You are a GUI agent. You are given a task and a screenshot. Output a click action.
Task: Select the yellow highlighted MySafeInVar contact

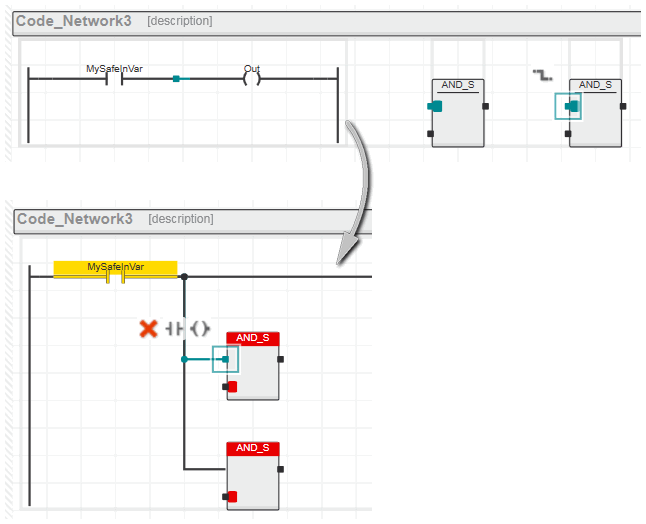[115, 270]
